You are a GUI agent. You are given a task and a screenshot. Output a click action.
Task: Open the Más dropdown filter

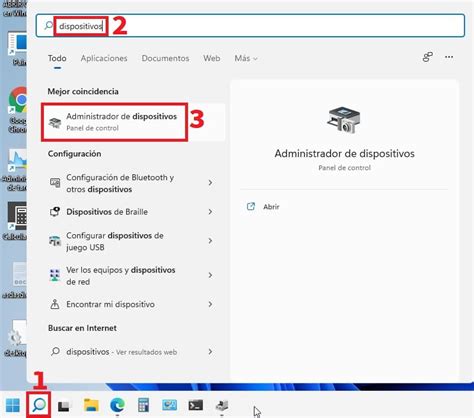[246, 58]
